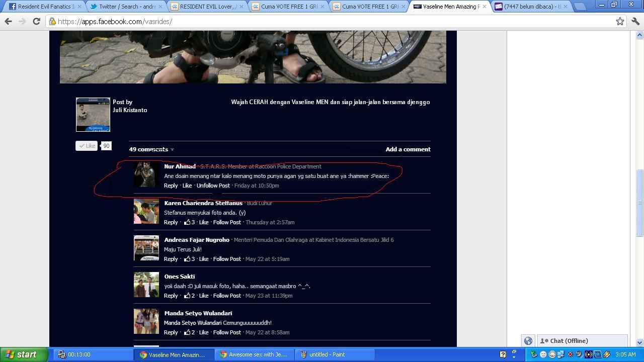Click scrollbar down arrow at bottom
644x362 pixels.
tap(640, 342)
